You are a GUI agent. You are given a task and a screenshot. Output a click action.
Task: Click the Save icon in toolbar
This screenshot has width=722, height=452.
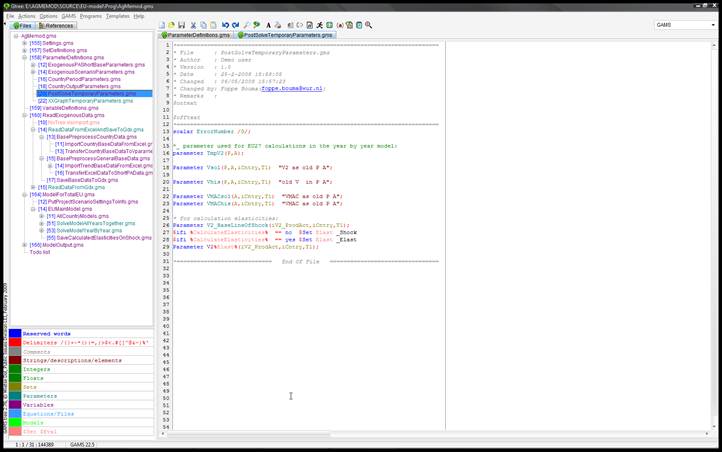pos(182,25)
